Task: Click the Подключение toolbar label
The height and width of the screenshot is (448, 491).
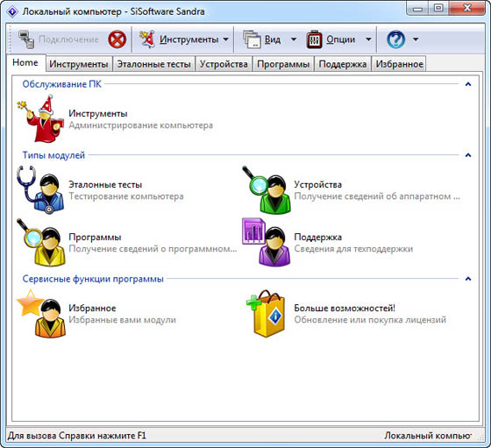Action: click(68, 39)
